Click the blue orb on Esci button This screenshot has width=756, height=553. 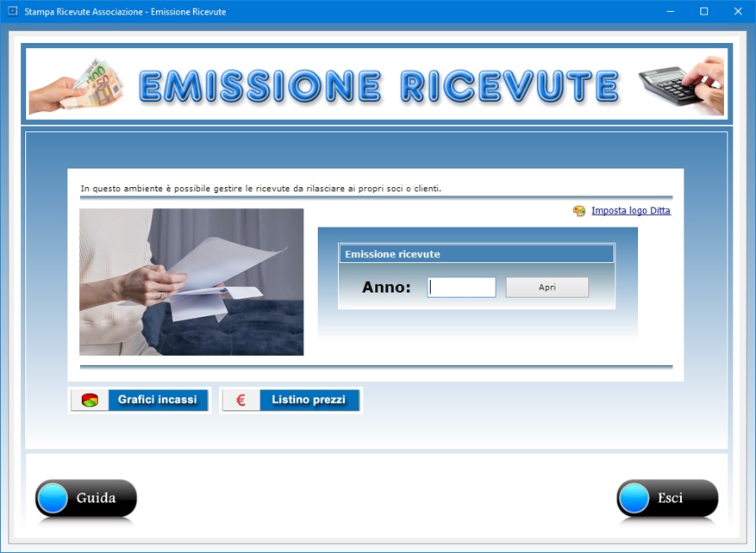pos(634,498)
